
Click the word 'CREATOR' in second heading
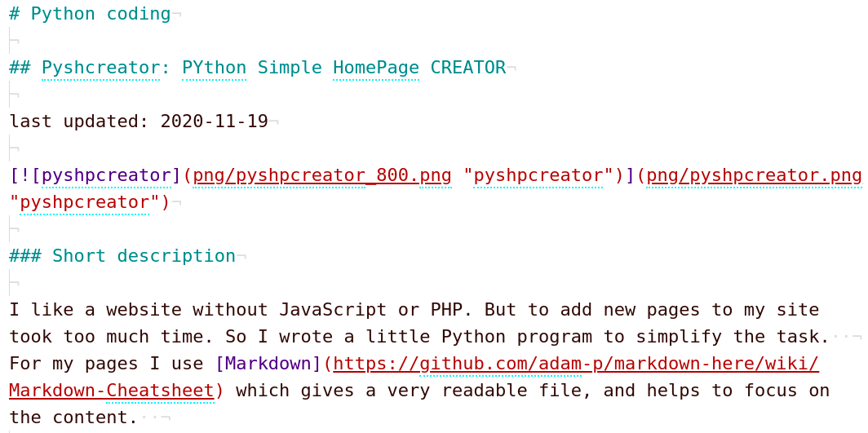[x=467, y=68]
